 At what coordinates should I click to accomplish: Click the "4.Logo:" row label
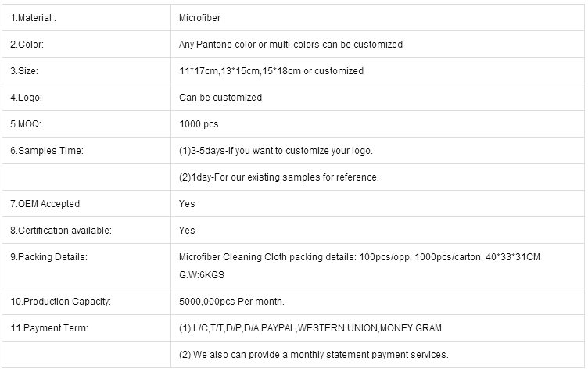point(26,98)
